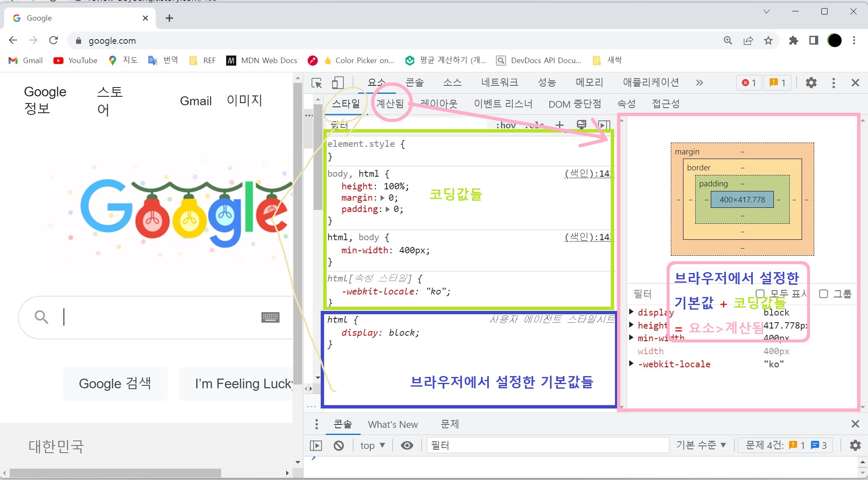This screenshot has height=480, width=868.
Task: Click the console 필터 input field
Action: pyautogui.click(x=546, y=445)
